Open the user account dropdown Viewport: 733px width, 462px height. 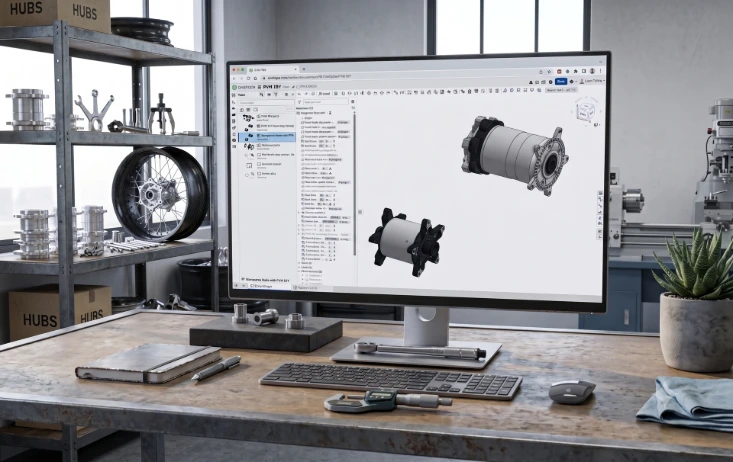pos(592,81)
